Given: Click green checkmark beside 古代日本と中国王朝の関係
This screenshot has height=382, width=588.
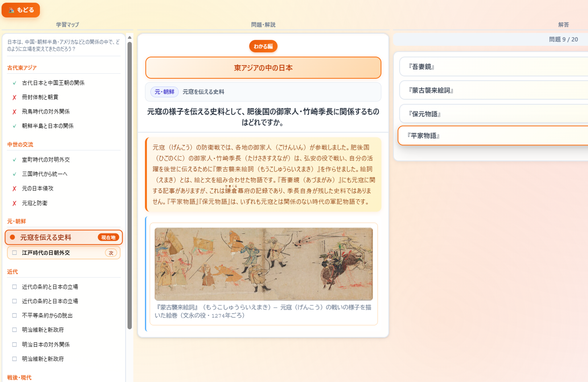Looking at the screenshot, I should (x=15, y=83).
